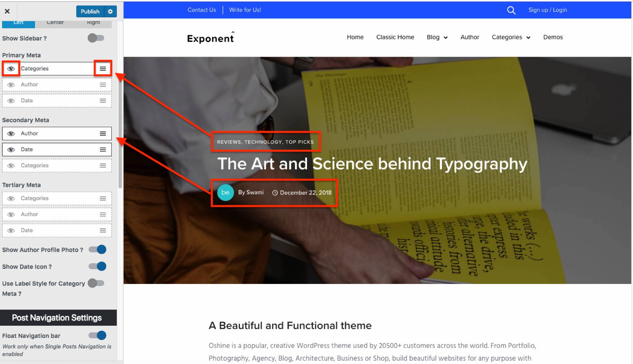This screenshot has width=633, height=364.
Task: Click drag handle of Secondary Meta Author
Action: click(103, 133)
